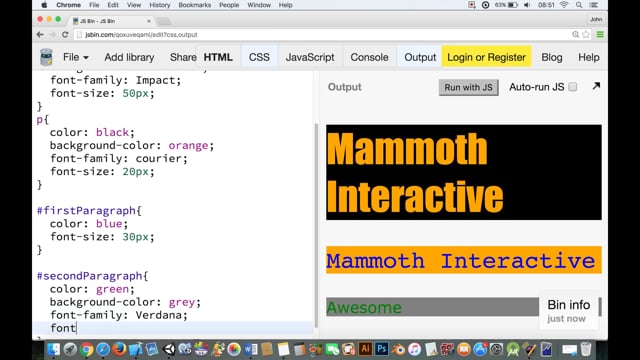Open Launchpad from the Dock
The height and width of the screenshot is (360, 640).
[x=70, y=349]
